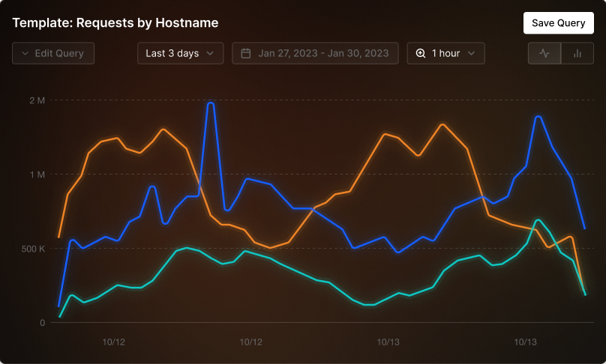Click the last 10/13 x-axis label
This screenshot has height=364, width=606.
tap(525, 342)
